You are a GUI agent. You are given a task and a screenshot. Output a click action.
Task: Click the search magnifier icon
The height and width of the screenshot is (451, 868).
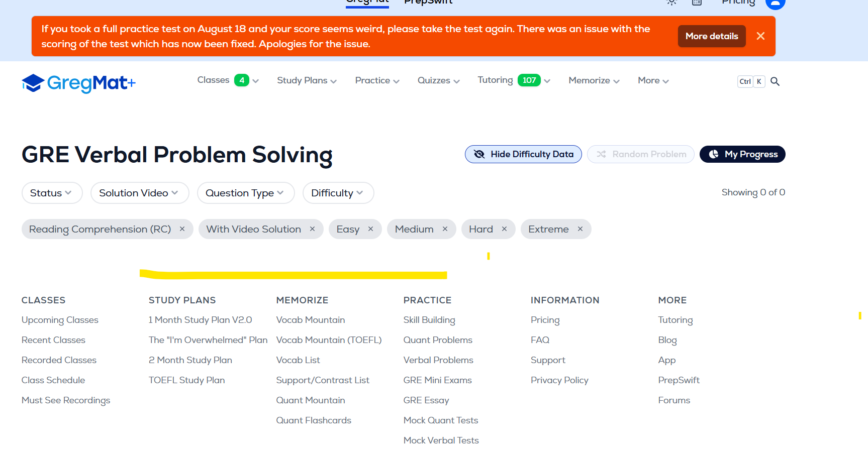(x=775, y=81)
